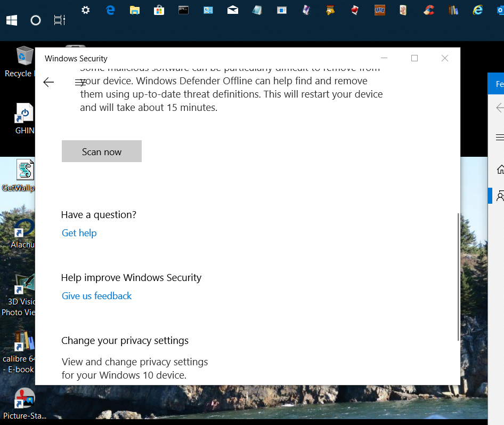Image resolution: width=504 pixels, height=425 pixels.
Task: Open File Explorer from the taskbar
Action: [x=135, y=10]
